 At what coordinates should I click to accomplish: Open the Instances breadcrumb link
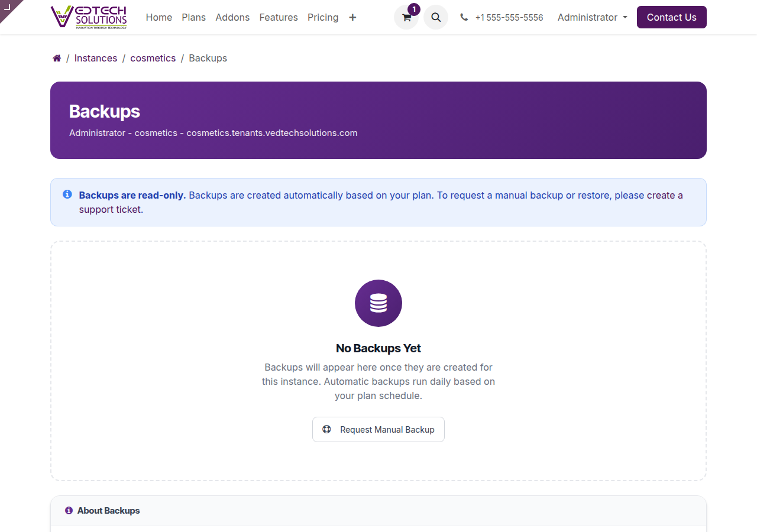(96, 58)
